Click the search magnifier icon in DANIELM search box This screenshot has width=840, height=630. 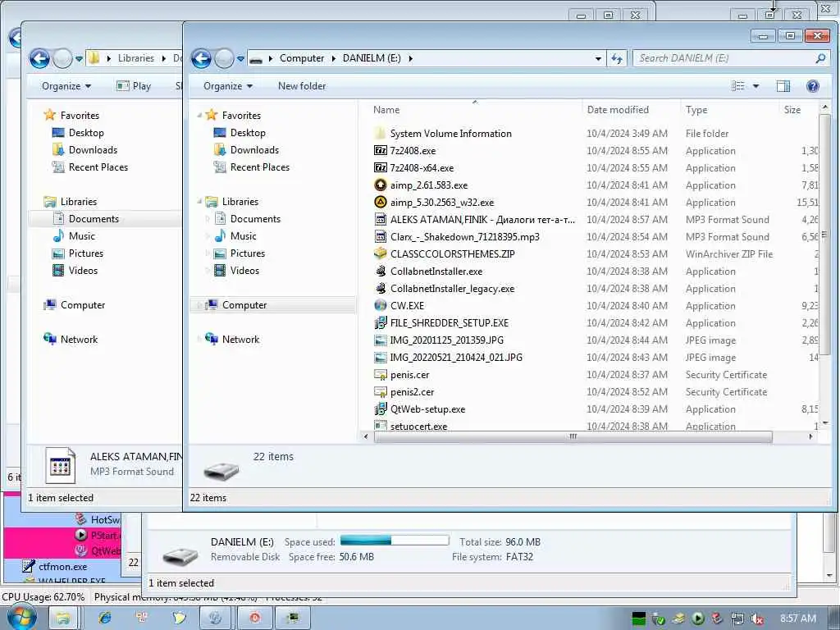[820, 58]
